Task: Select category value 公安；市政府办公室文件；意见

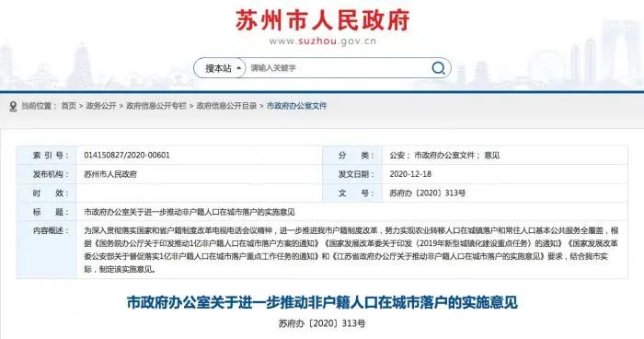Action: [444, 155]
